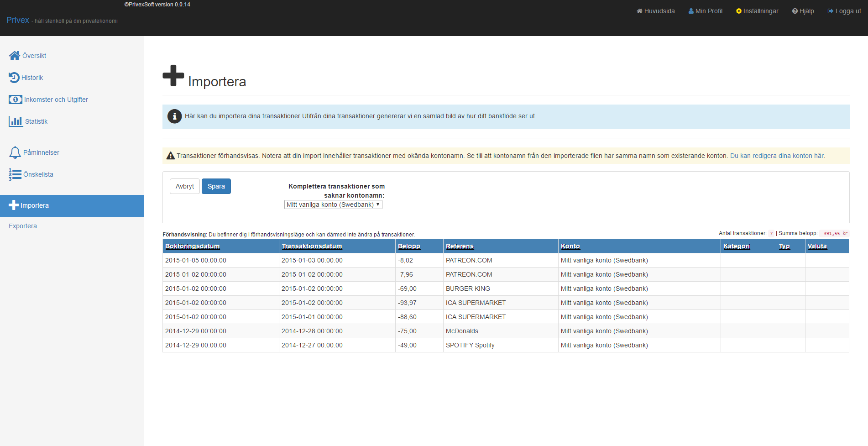Click the Historik clock icon
Screen dimensions: 868x446
click(14, 78)
